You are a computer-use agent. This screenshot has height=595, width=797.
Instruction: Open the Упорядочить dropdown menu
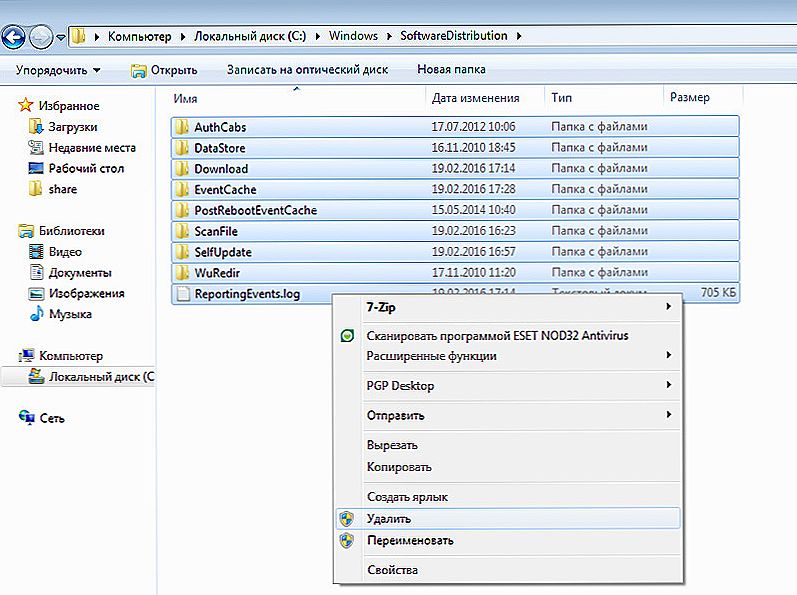pos(58,70)
